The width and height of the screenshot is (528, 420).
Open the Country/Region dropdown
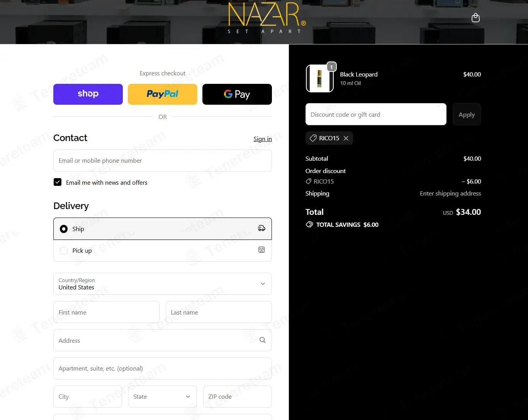pos(163,284)
